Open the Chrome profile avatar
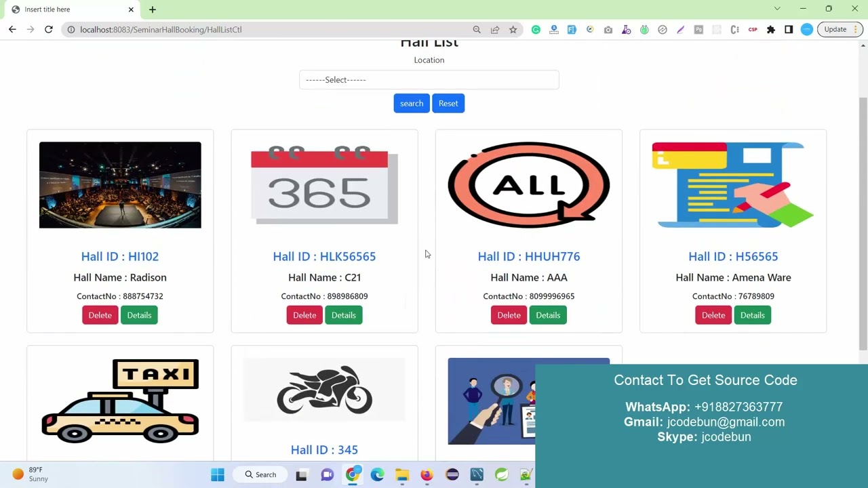Viewport: 868px width, 488px height. [807, 29]
